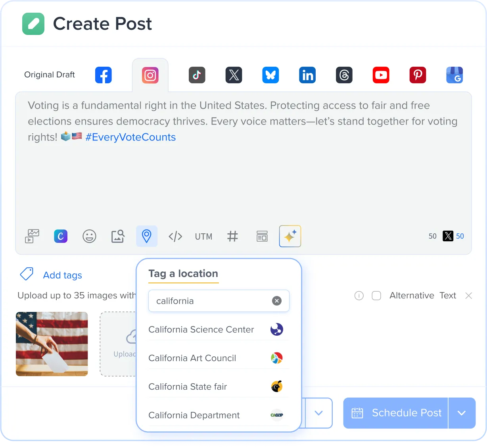Insert code snippet with brackets icon
The image size is (487, 448).
tap(175, 236)
